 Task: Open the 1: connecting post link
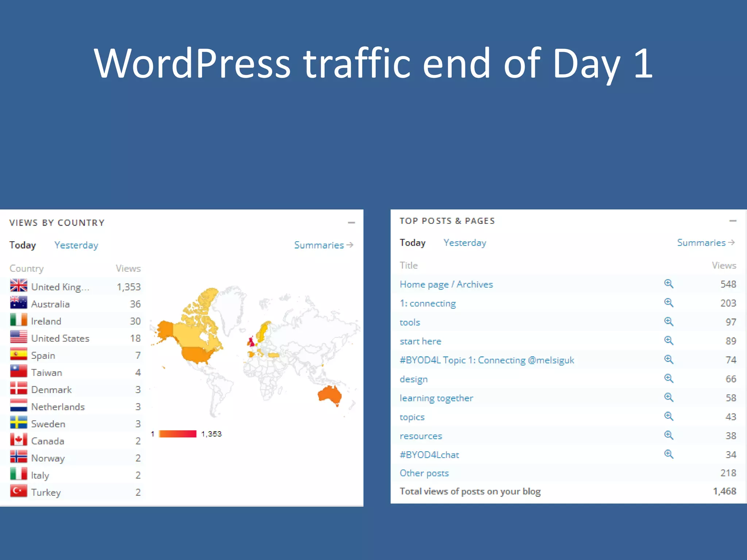tap(428, 303)
